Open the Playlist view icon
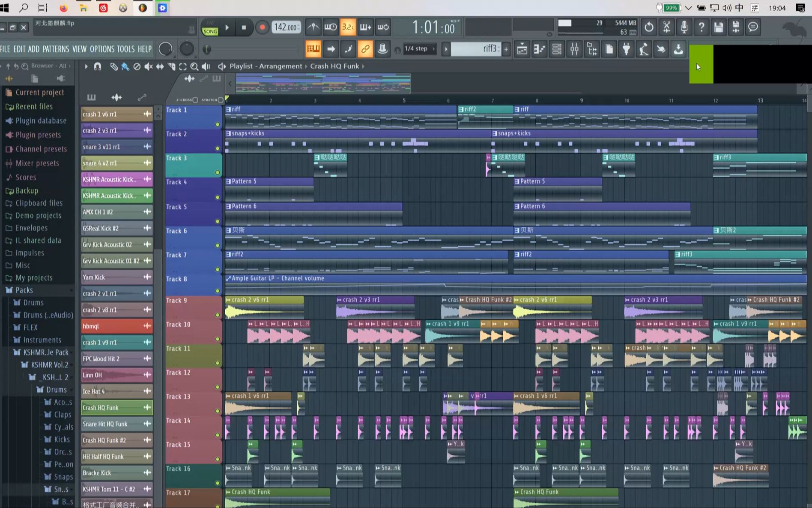This screenshot has width=812, height=508. click(x=522, y=49)
